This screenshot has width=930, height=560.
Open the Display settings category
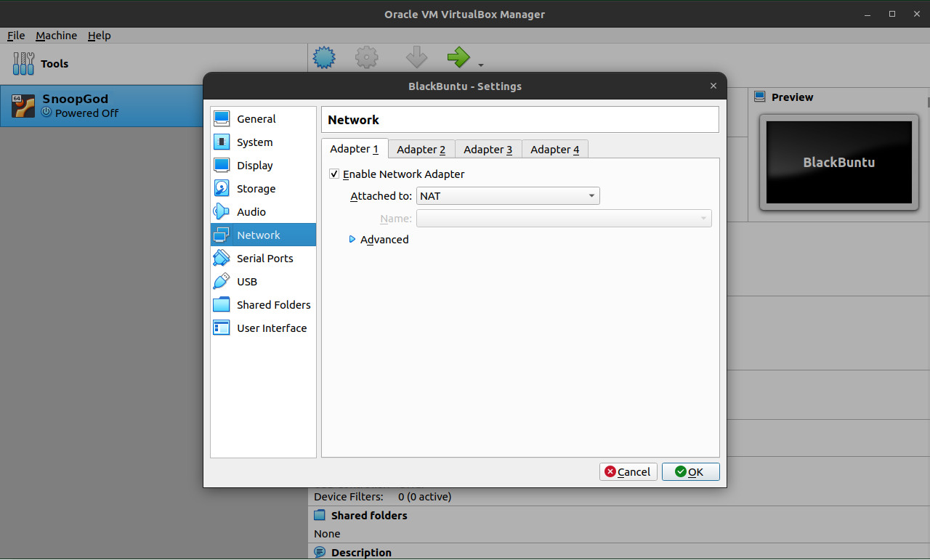point(263,166)
